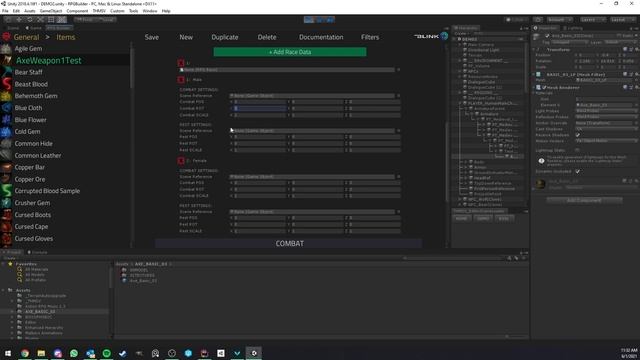Click the Save button
The image size is (640, 360).
[151, 37]
